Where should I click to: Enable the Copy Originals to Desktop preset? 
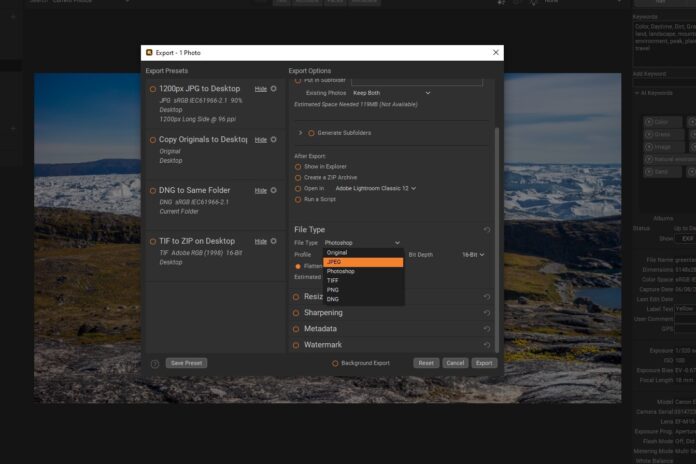153,140
